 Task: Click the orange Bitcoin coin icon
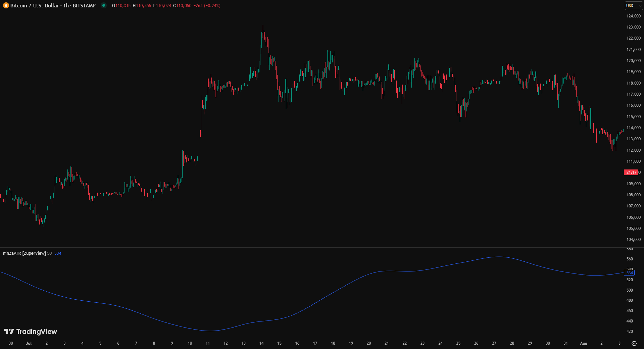coord(6,6)
